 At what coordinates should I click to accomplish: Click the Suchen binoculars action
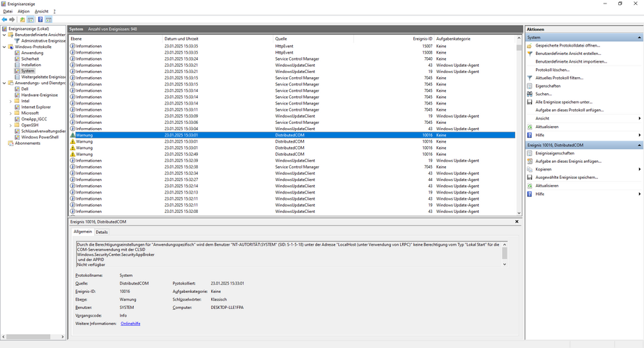(544, 94)
